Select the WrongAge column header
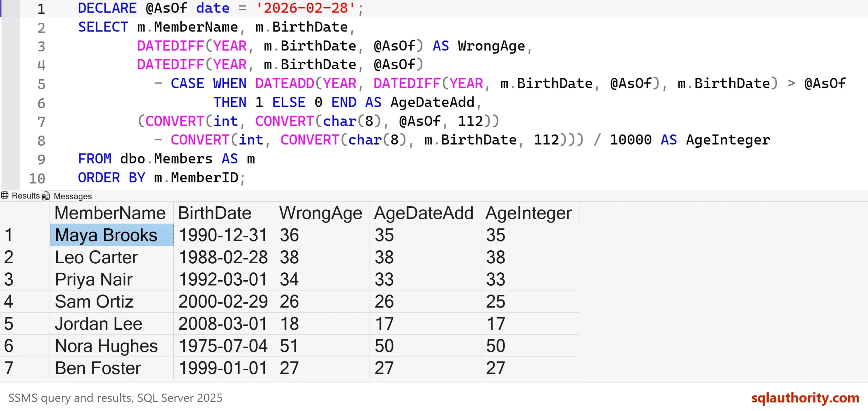Screen dimensions: 868x411 tap(322, 213)
